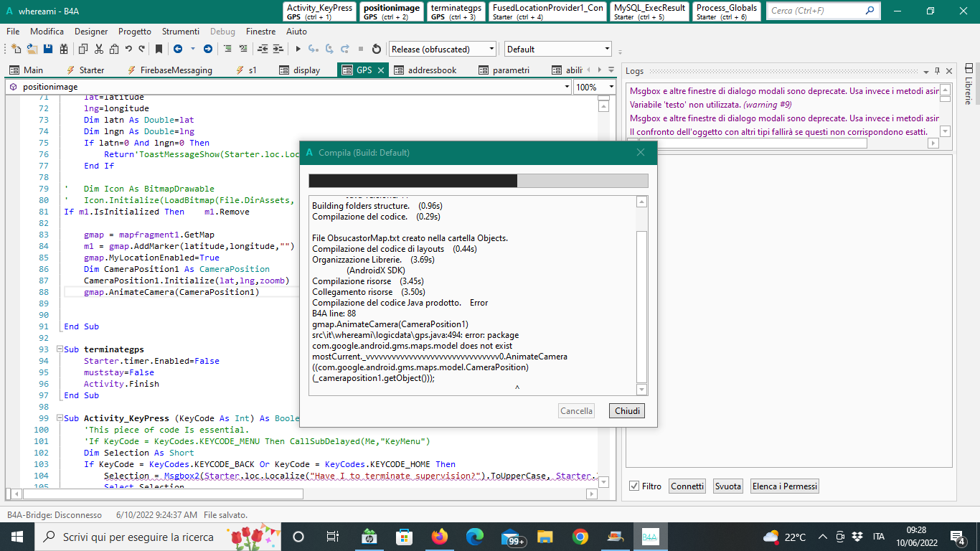Open Firefox from the Windows taskbar
The image size is (980, 551).
click(439, 537)
